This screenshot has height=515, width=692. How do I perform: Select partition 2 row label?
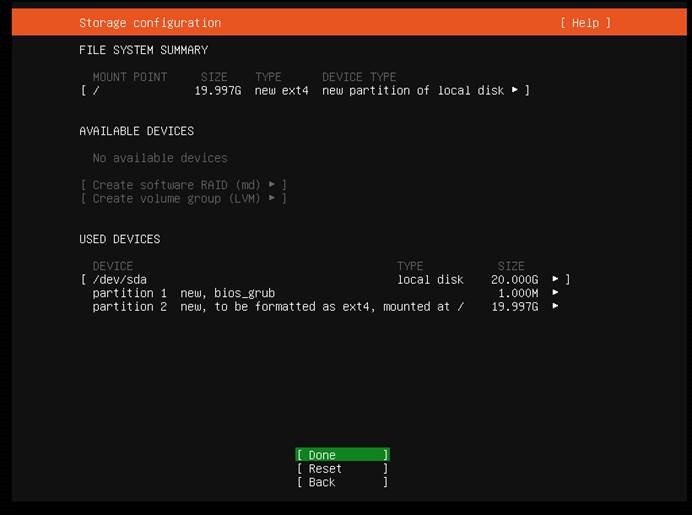pos(130,307)
